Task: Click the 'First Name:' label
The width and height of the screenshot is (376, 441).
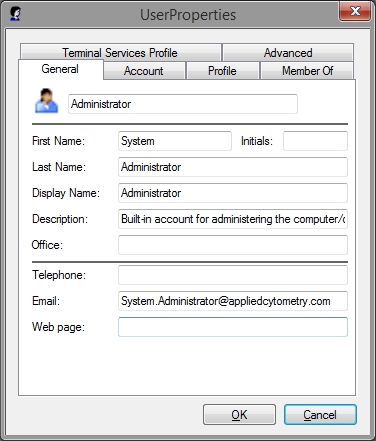Action: (58, 141)
